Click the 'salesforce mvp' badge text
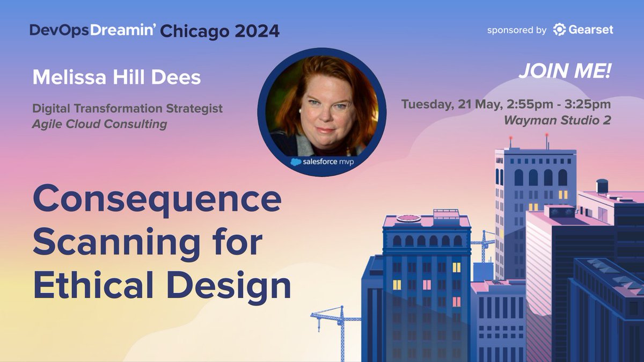 pos(328,161)
